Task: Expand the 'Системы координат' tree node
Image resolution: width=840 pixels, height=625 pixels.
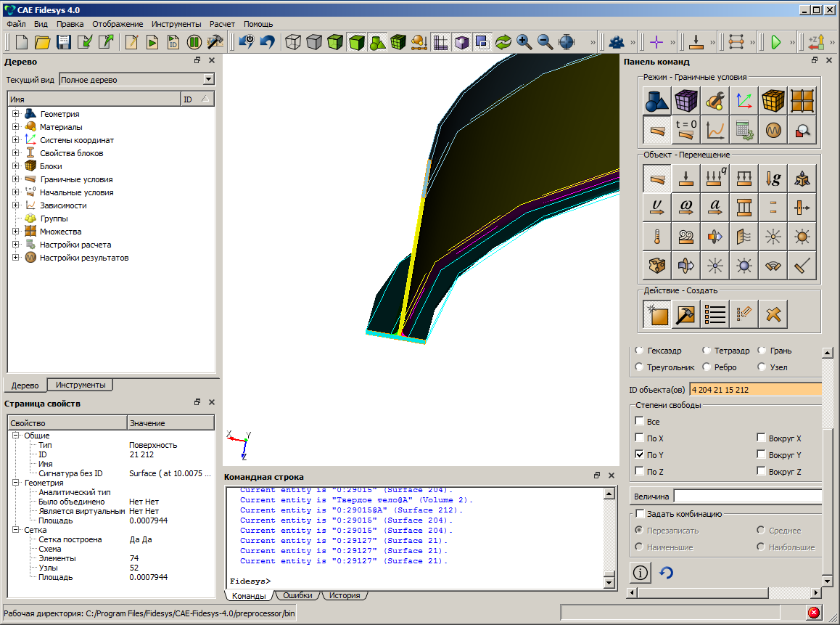Action: [15, 139]
